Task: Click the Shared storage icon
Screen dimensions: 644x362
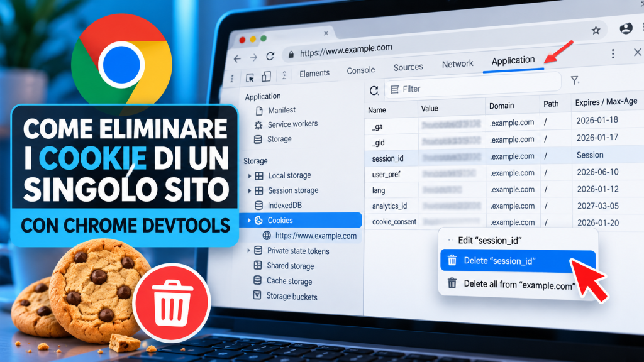Action: [x=258, y=265]
